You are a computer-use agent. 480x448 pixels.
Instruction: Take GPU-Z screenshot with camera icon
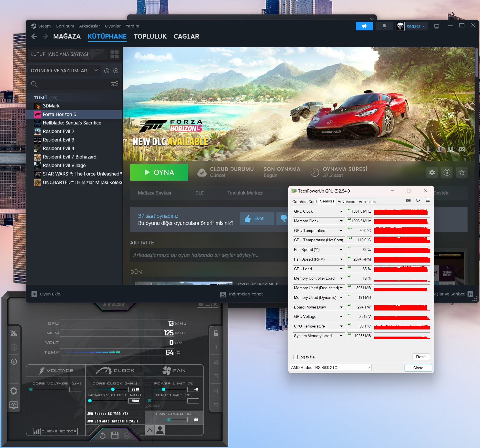pyautogui.click(x=408, y=200)
